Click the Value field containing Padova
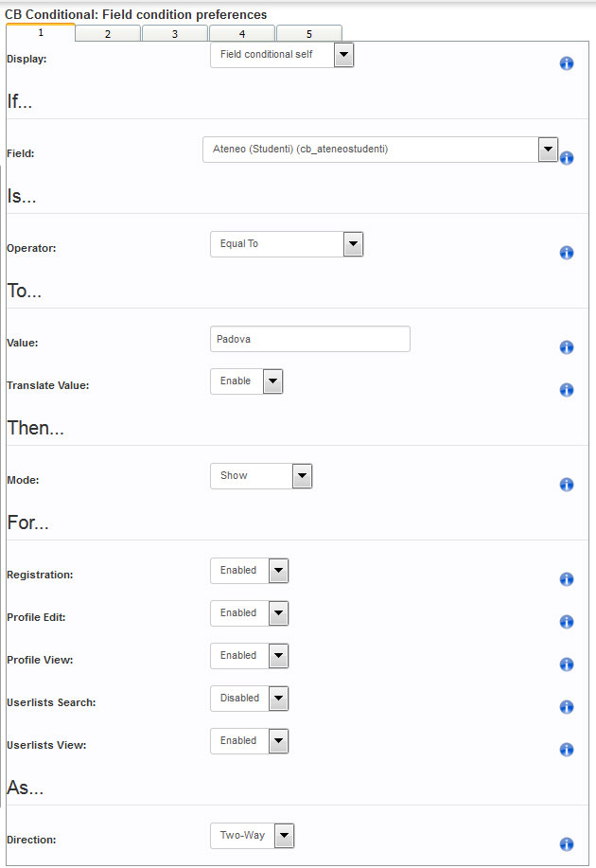Screen dimensions: 596x868 click(310, 339)
